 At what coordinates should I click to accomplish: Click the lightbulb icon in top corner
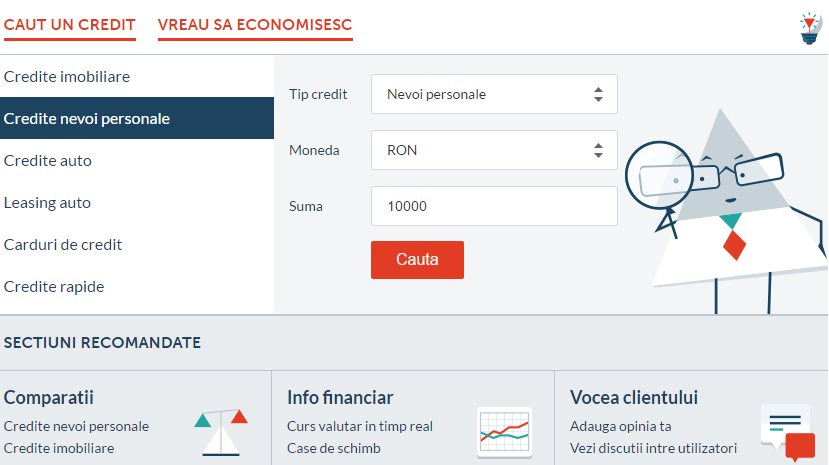point(810,29)
